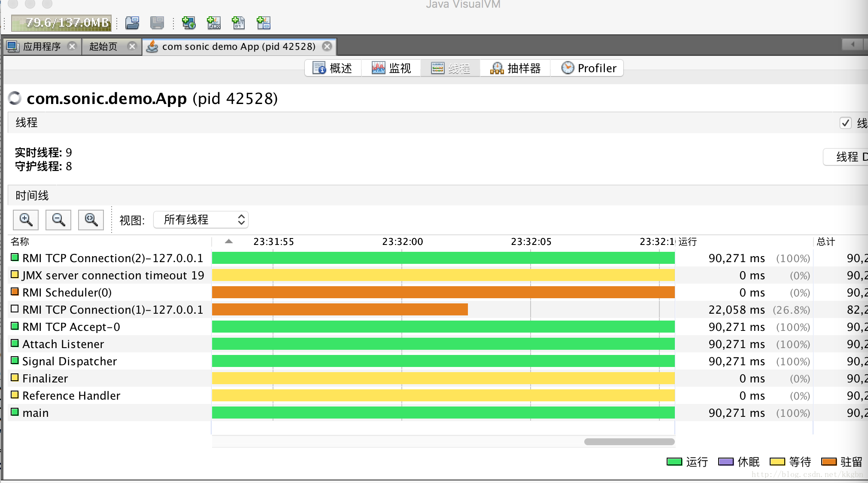Click the Save (floppy disk) toolbar icon
Screen dimensions: 868x483
tap(157, 23)
